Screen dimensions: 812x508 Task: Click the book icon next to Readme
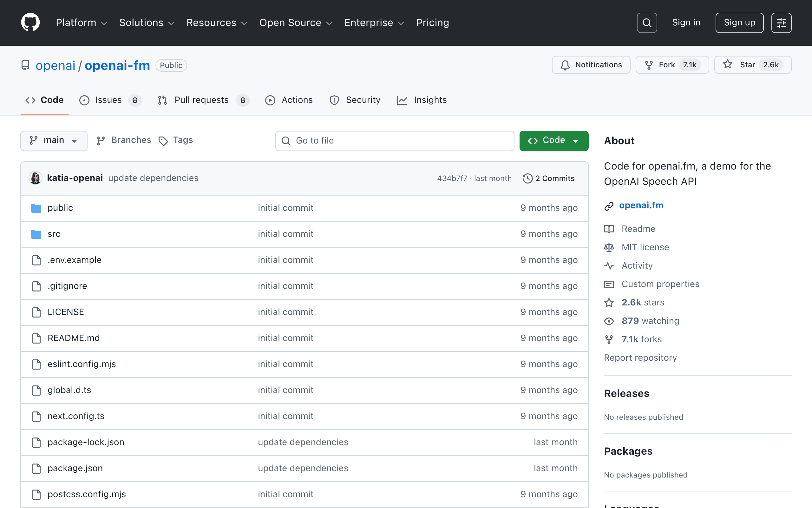point(609,229)
